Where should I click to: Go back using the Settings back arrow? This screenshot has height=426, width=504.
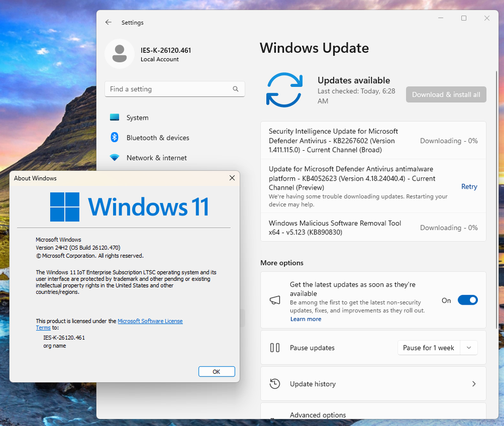[x=108, y=22]
